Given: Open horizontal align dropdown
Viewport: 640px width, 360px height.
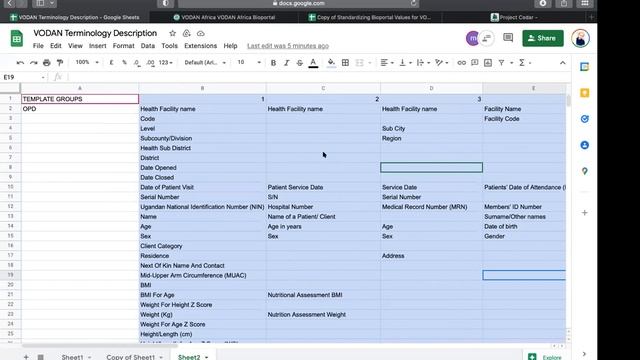Looking at the screenshot, I should point(387,63).
